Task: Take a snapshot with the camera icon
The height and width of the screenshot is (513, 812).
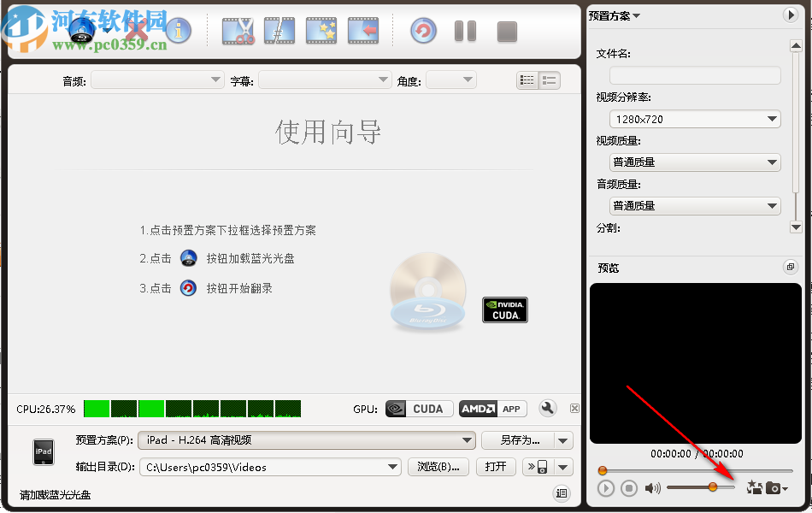Action: coord(774,487)
